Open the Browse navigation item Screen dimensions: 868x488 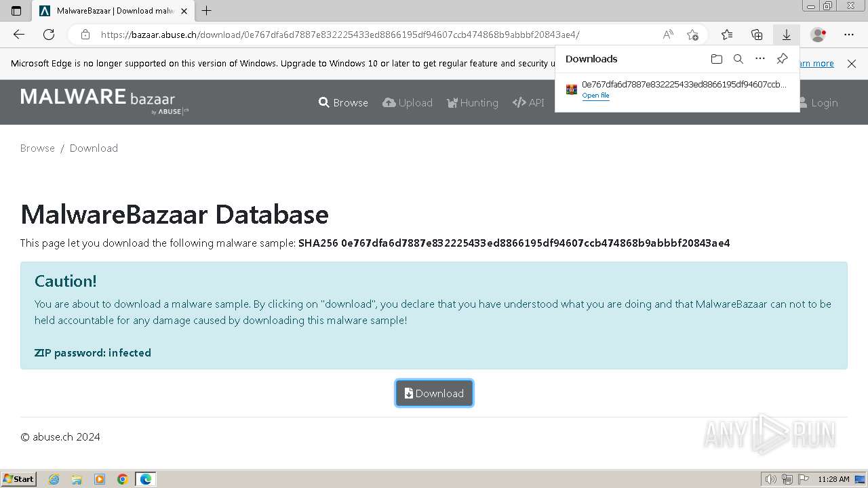(x=343, y=102)
